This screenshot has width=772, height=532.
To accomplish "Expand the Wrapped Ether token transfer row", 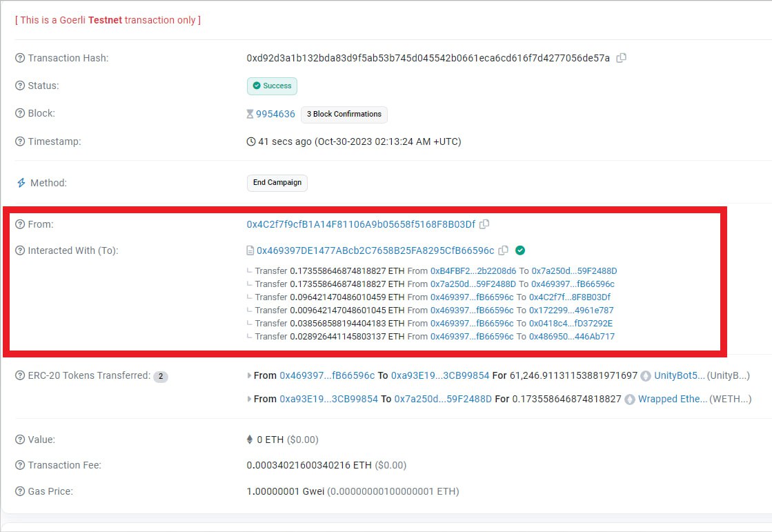I will click(x=250, y=399).
